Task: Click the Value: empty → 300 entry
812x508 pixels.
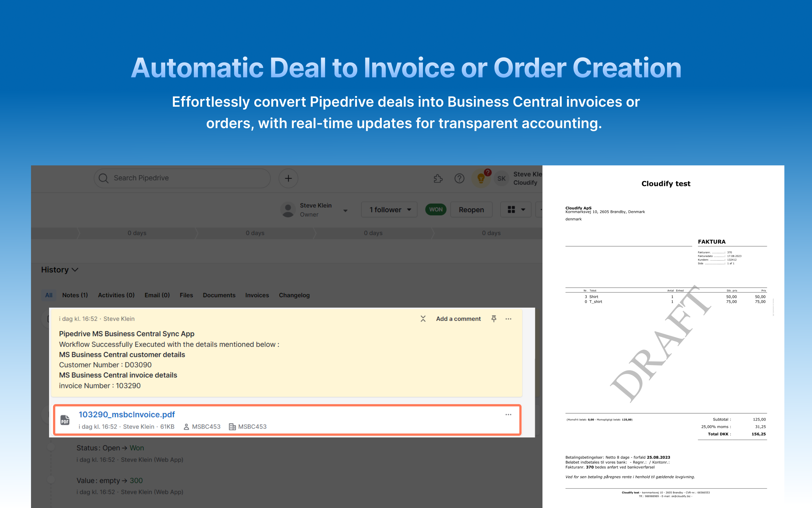Action: click(109, 480)
